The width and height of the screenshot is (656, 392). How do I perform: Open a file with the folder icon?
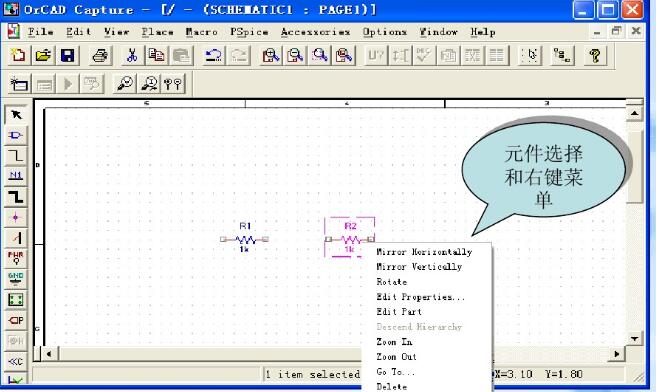coord(43,55)
